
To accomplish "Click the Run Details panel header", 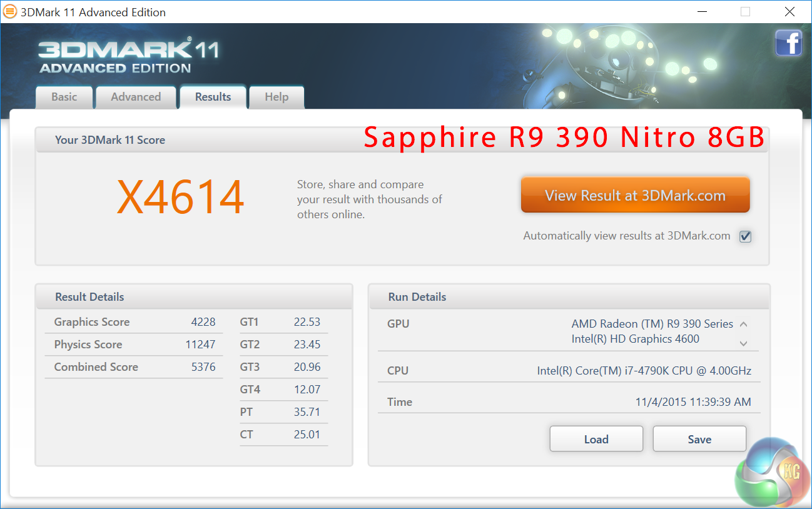I will [569, 297].
